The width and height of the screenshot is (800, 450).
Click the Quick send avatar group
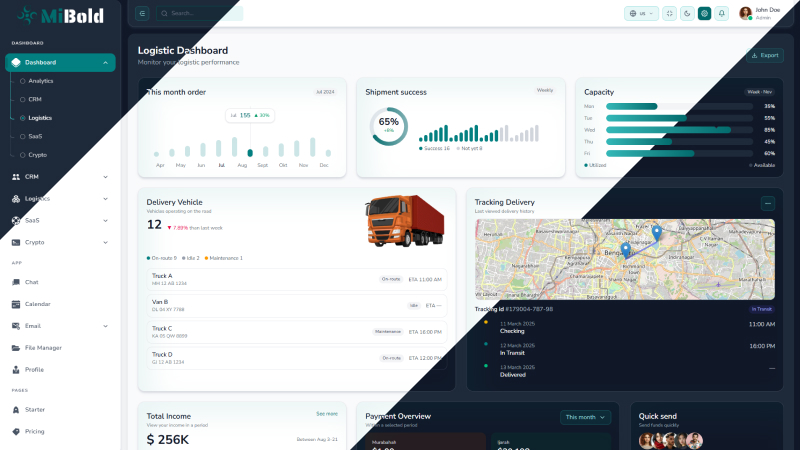pyautogui.click(x=671, y=441)
